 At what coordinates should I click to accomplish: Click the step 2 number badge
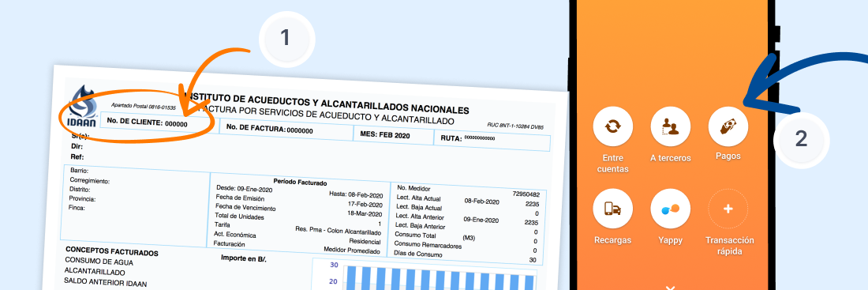pyautogui.click(x=801, y=138)
